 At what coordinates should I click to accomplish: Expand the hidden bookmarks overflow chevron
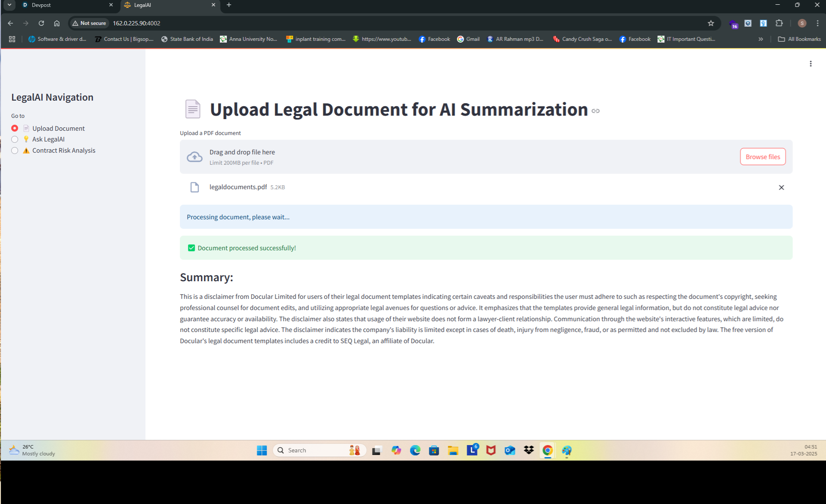[761, 39]
